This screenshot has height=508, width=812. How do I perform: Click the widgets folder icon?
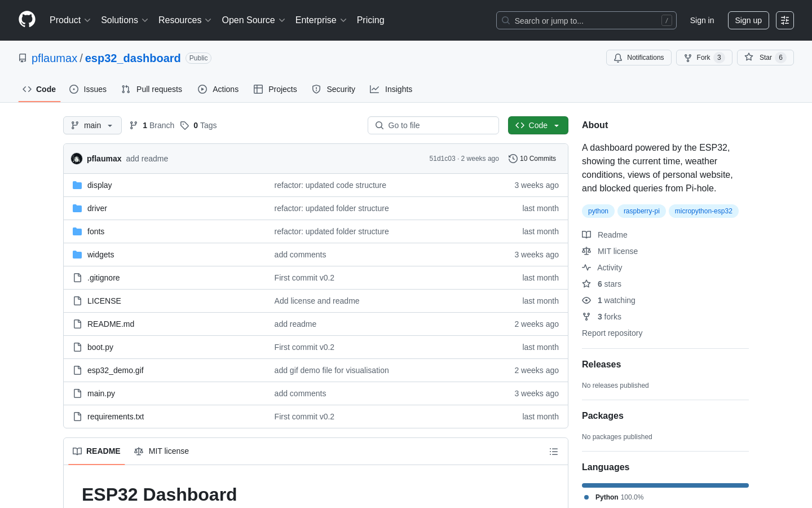click(x=77, y=255)
